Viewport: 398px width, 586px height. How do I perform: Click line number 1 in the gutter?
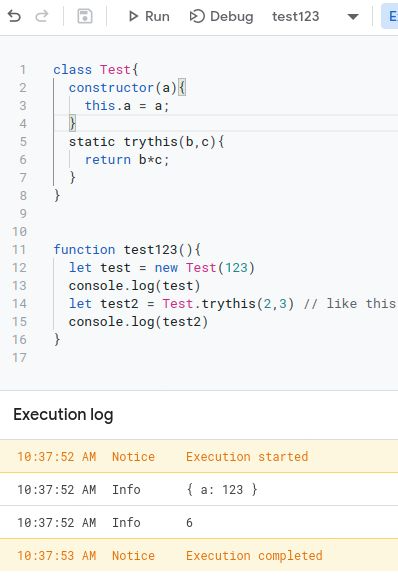coord(23,70)
